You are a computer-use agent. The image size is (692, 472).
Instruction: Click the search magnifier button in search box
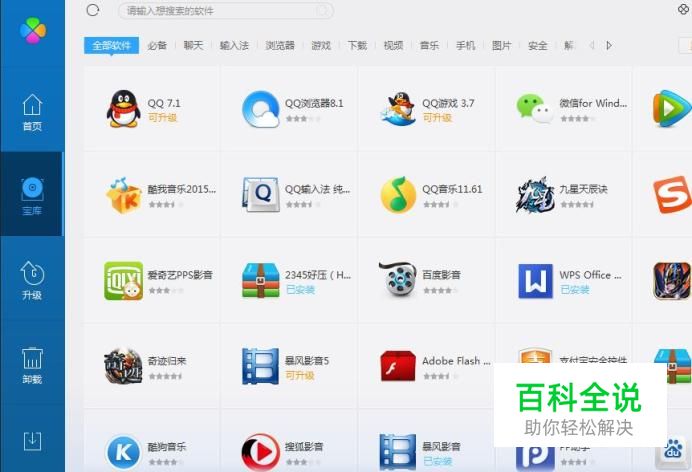[323, 11]
